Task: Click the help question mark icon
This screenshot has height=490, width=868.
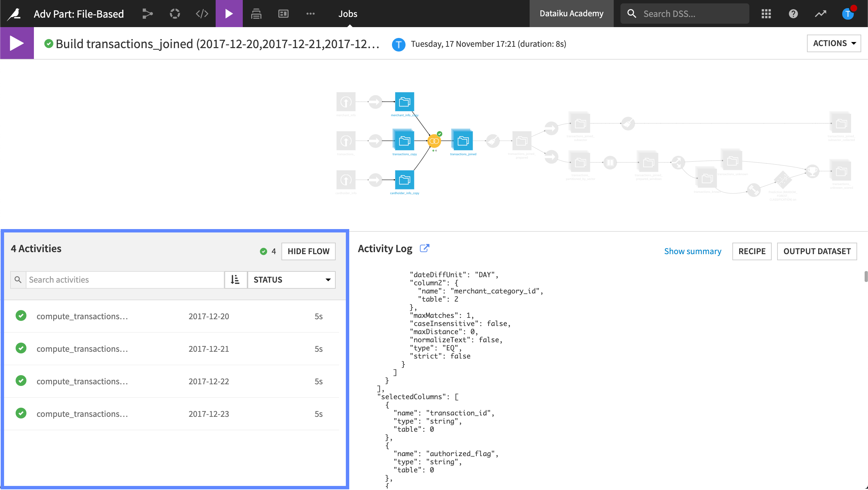Action: (793, 14)
